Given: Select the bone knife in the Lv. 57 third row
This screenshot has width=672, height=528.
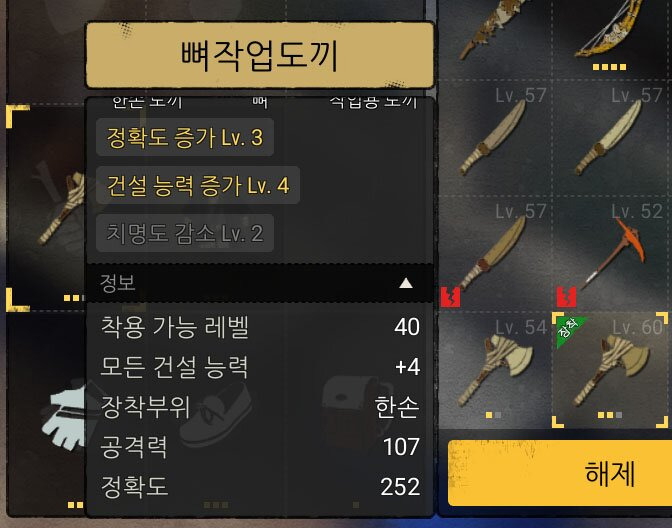Looking at the screenshot, I should (x=495, y=254).
